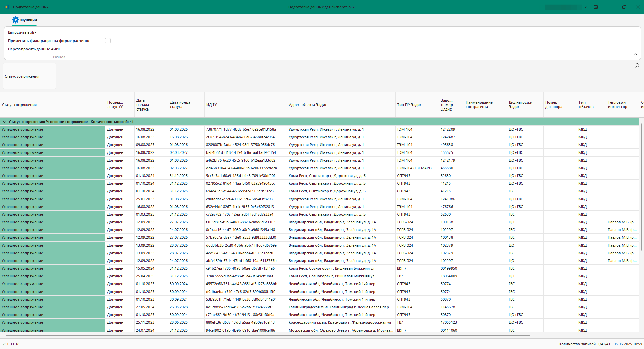Enable 'Применить фильтрацию на форме расчетов' checkbox
The height and width of the screenshot is (349, 644).
(x=108, y=41)
